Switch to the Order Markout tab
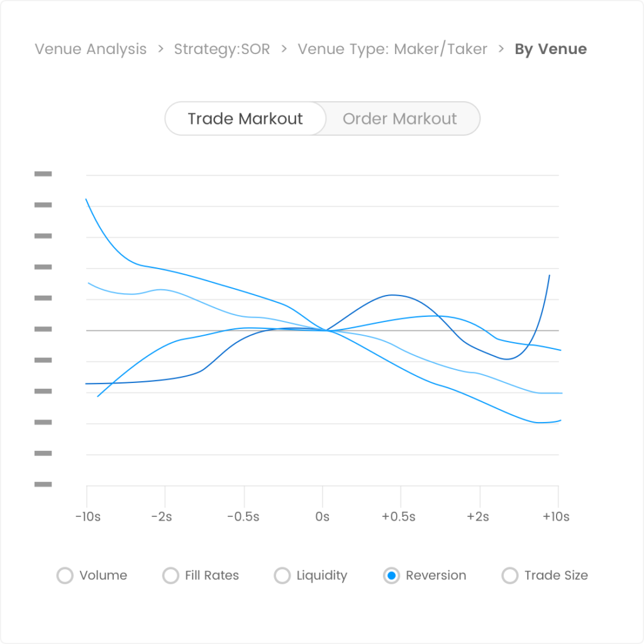 pyautogui.click(x=400, y=119)
